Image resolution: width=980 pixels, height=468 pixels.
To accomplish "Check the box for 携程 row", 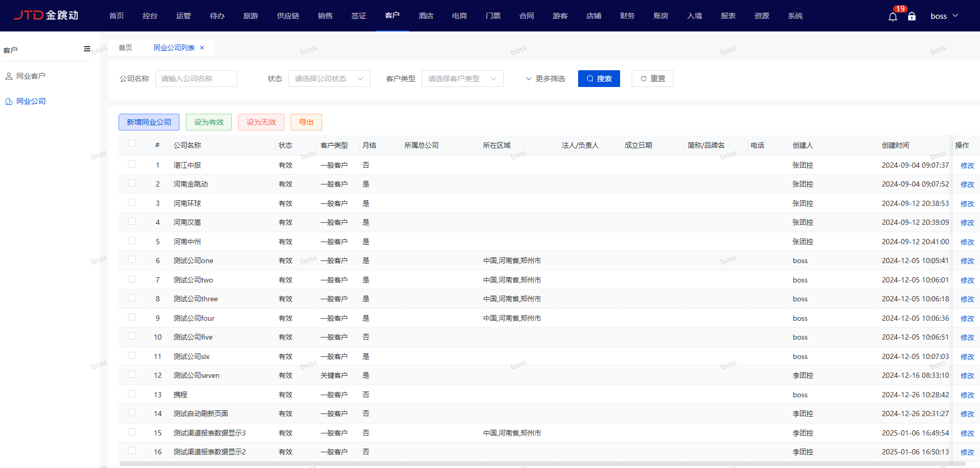I will point(132,394).
